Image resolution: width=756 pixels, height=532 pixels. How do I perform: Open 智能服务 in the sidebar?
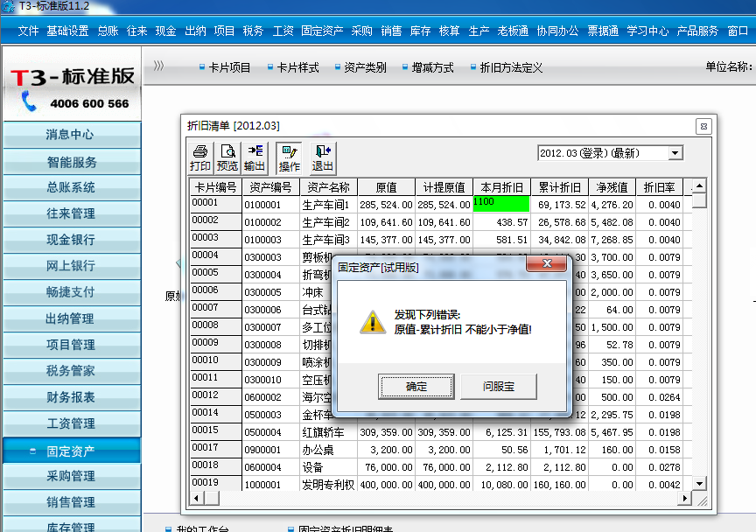[72, 162]
